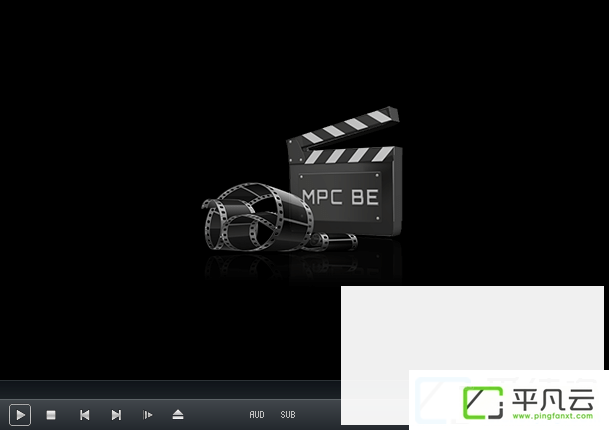Open the www.pingfanxt.com link
609x430 pixels.
[x=553, y=416]
